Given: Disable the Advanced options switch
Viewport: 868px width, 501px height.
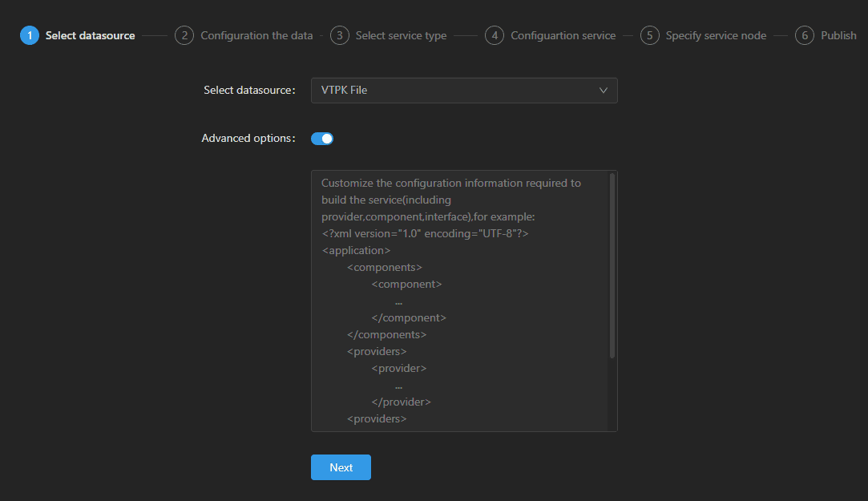Looking at the screenshot, I should pyautogui.click(x=322, y=139).
